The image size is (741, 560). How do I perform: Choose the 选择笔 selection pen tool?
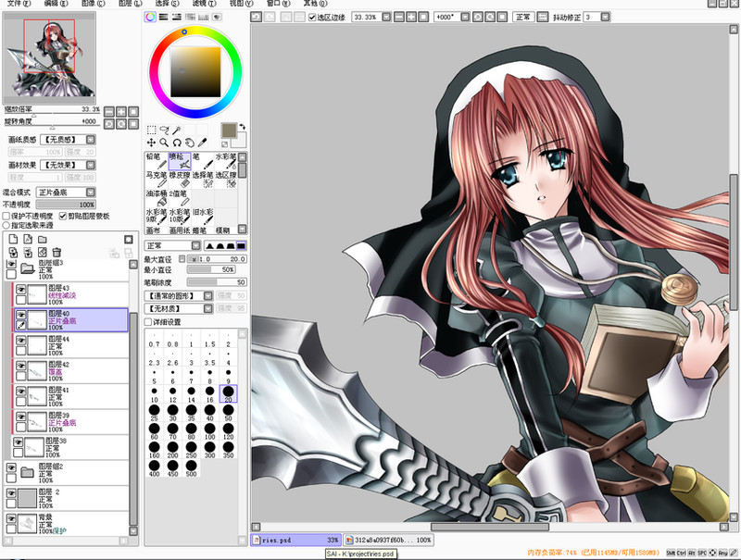pos(203,180)
